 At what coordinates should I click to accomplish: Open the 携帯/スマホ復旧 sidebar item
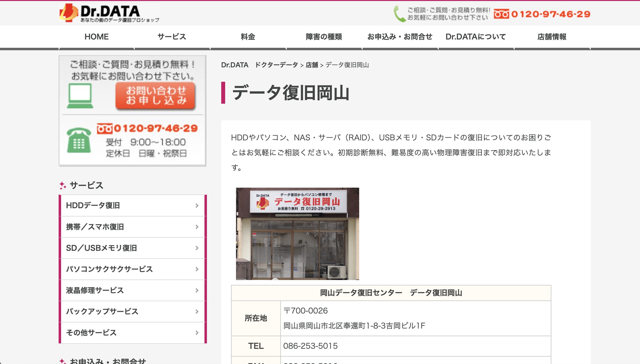click(95, 227)
